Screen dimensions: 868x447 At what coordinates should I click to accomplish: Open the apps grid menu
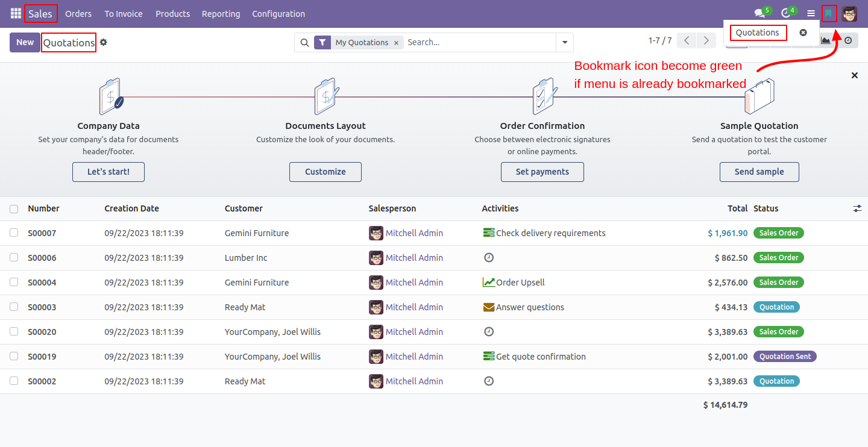pyautogui.click(x=16, y=13)
